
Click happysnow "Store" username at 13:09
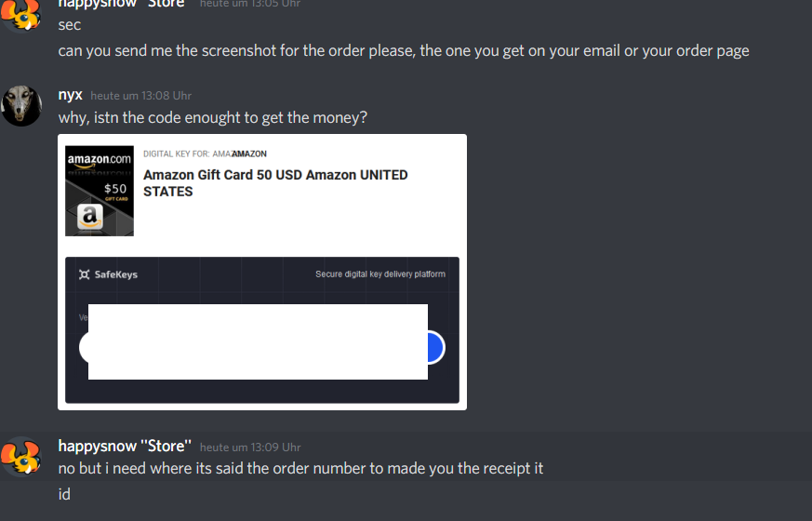[125, 446]
